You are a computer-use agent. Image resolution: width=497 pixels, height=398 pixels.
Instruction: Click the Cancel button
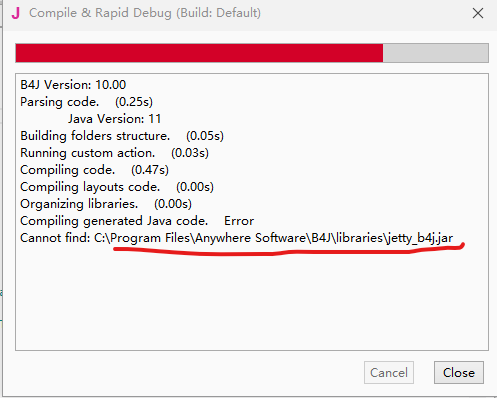389,373
